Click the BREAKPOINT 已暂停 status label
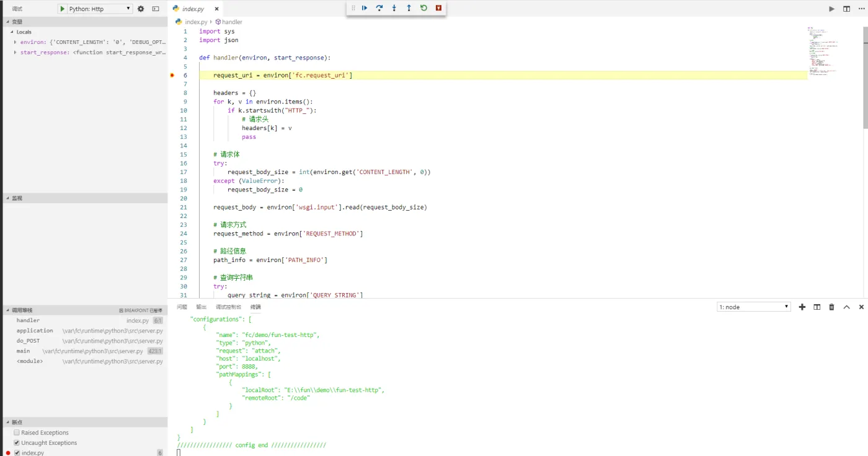This screenshot has height=456, width=868. [141, 310]
